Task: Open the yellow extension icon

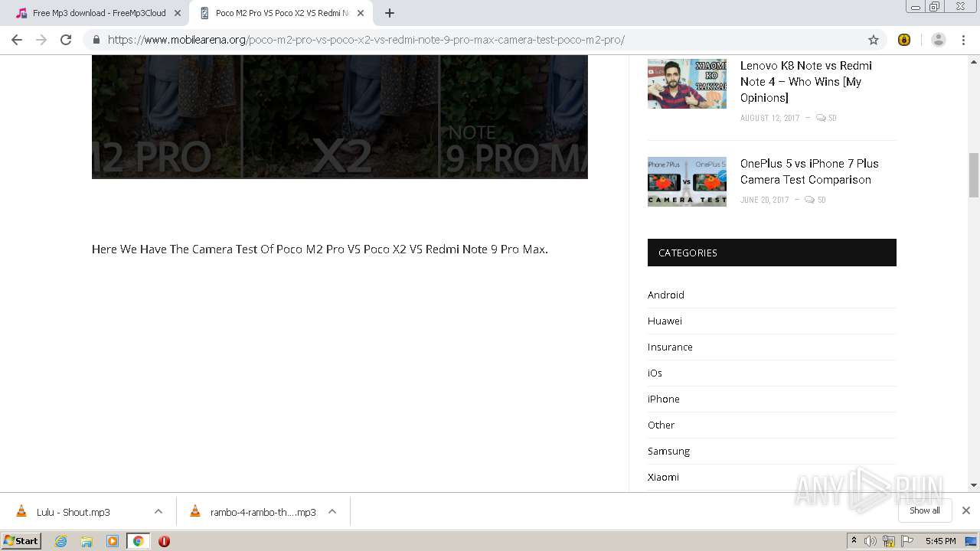Action: [904, 40]
